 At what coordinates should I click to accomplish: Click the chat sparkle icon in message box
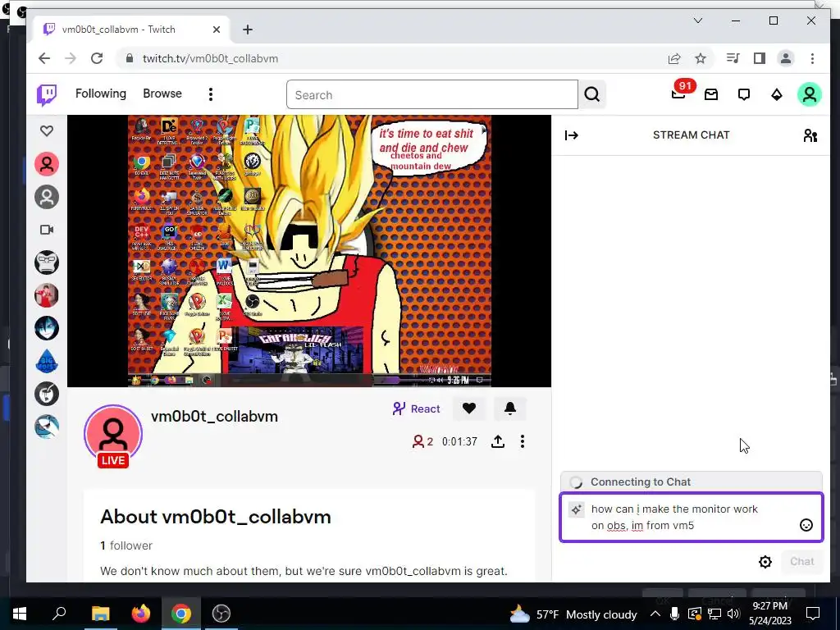[576, 509]
